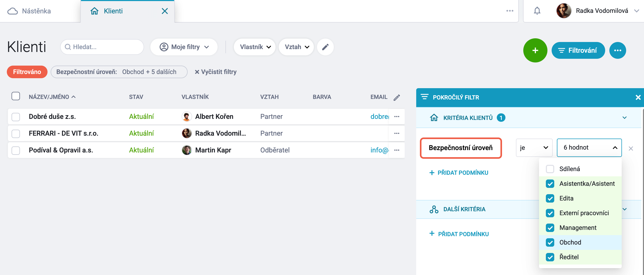Remove the Bezpečnostní úroveň condition with X

(631, 149)
